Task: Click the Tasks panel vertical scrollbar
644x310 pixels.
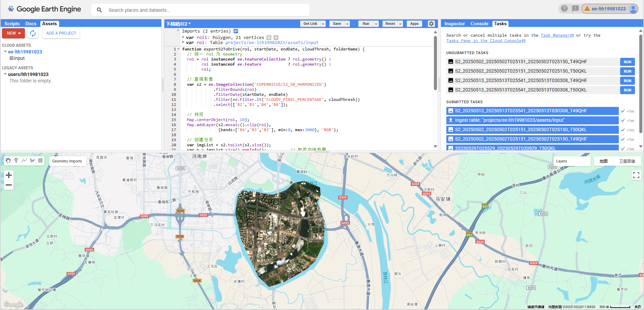Action: [641, 84]
